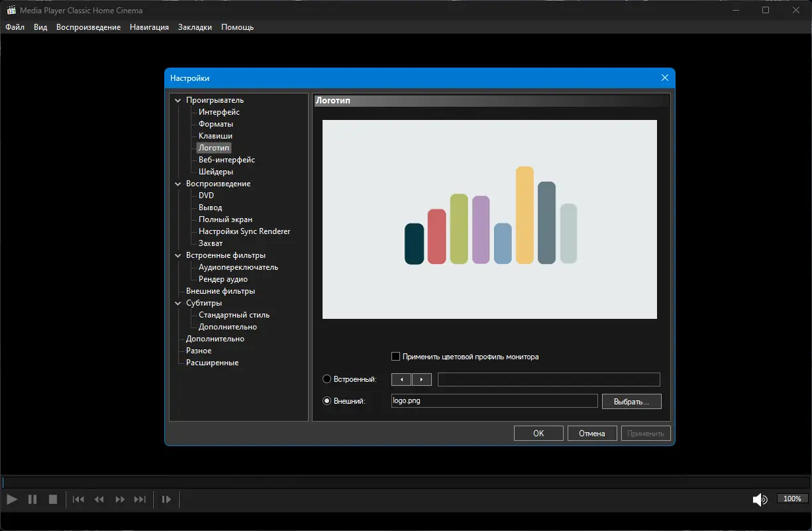
Task: Select Клавиши in settings tree
Action: [x=215, y=136]
